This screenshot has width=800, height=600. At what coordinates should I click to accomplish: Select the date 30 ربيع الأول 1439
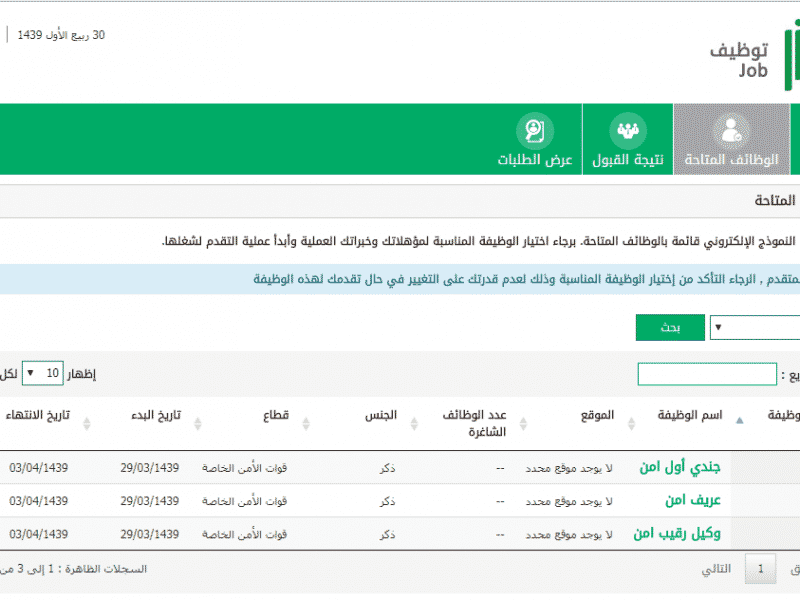coord(61,35)
